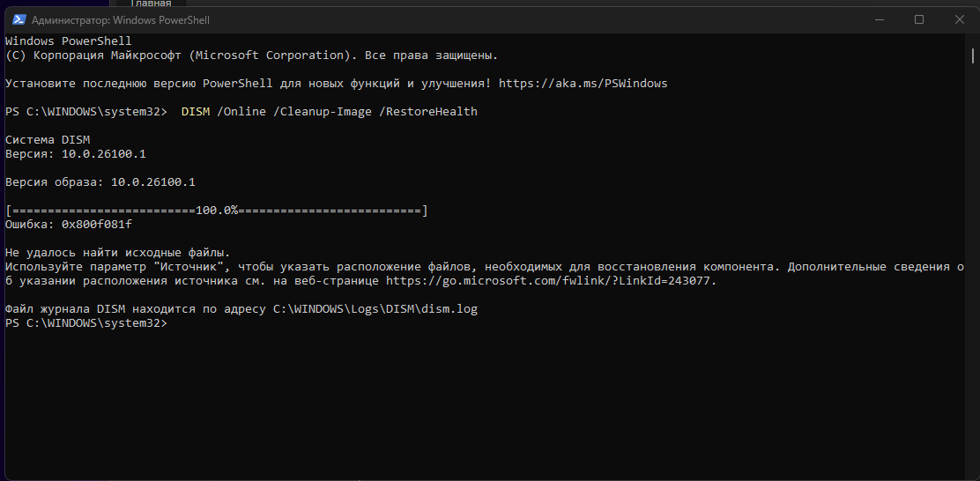Screen dimensions: 980x481
Task: Switch to the Главная tab behind the window
Action: click(x=151, y=4)
